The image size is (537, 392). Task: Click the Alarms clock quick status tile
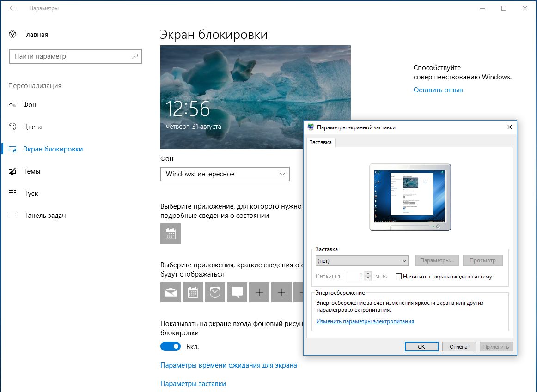pyautogui.click(x=215, y=292)
